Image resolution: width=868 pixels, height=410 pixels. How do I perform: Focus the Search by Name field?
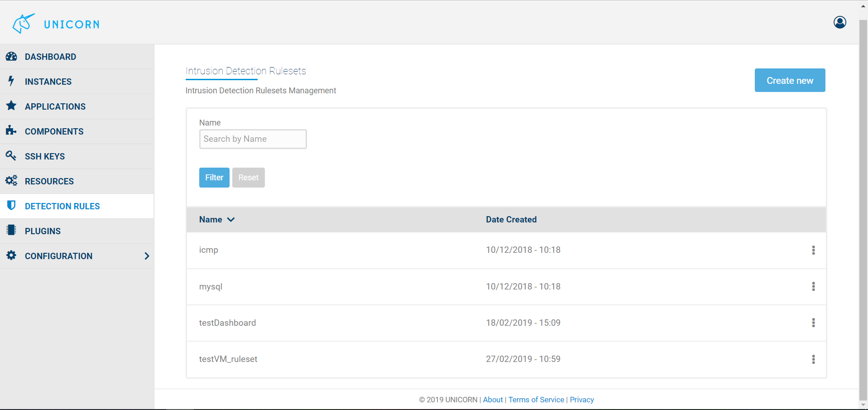point(253,139)
